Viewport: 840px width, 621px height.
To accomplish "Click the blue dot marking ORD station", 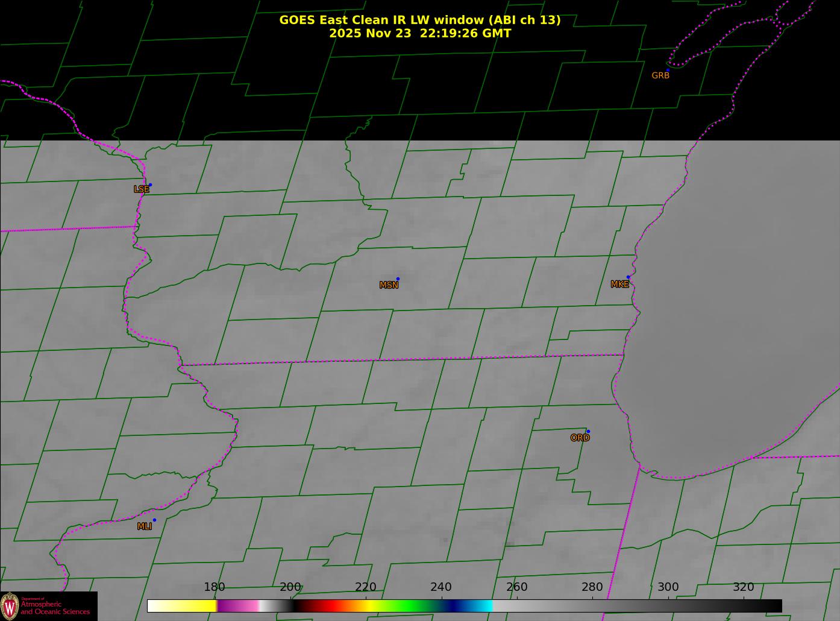I will pyautogui.click(x=588, y=432).
